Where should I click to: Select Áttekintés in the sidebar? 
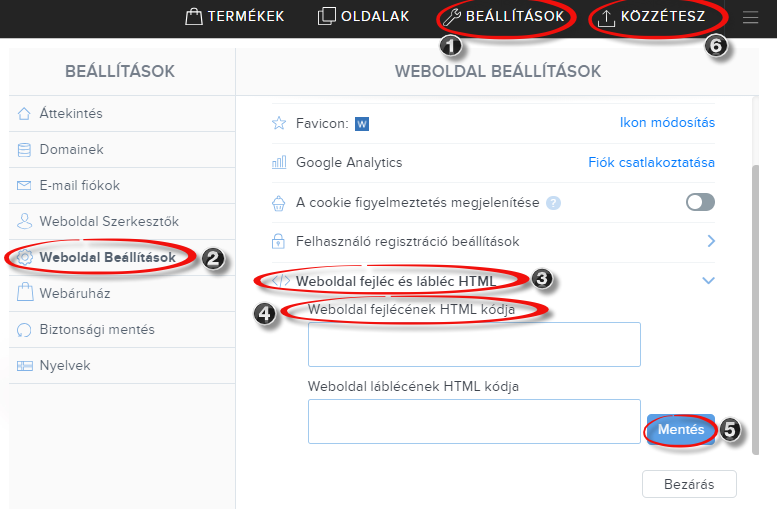click(122, 113)
